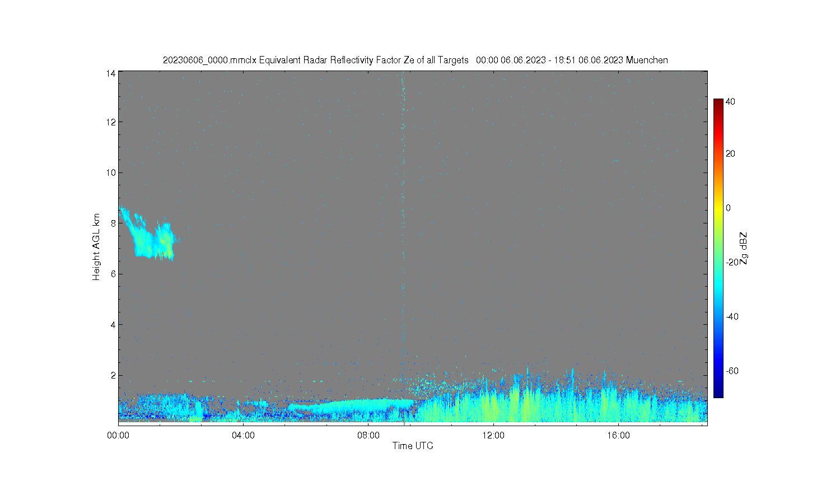Click the plot title text at the top

pos(415,60)
